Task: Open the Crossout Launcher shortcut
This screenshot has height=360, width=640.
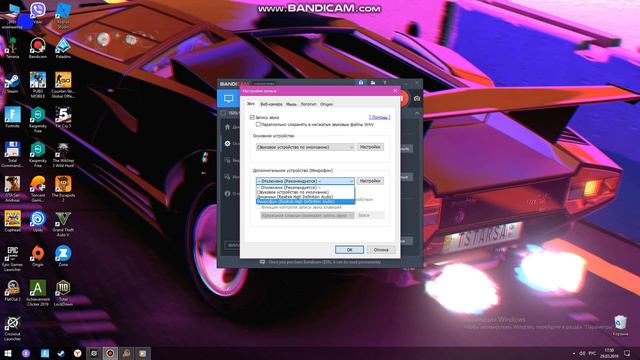Action: pyautogui.click(x=12, y=328)
